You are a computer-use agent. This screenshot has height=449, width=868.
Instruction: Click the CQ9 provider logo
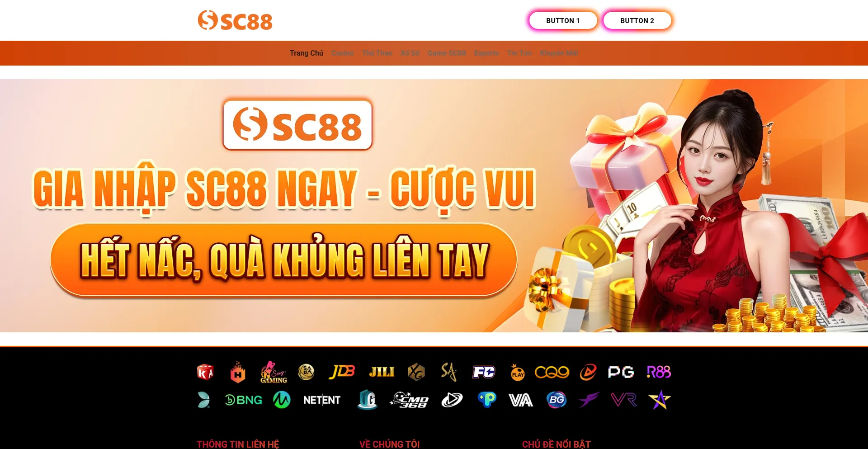coord(552,372)
